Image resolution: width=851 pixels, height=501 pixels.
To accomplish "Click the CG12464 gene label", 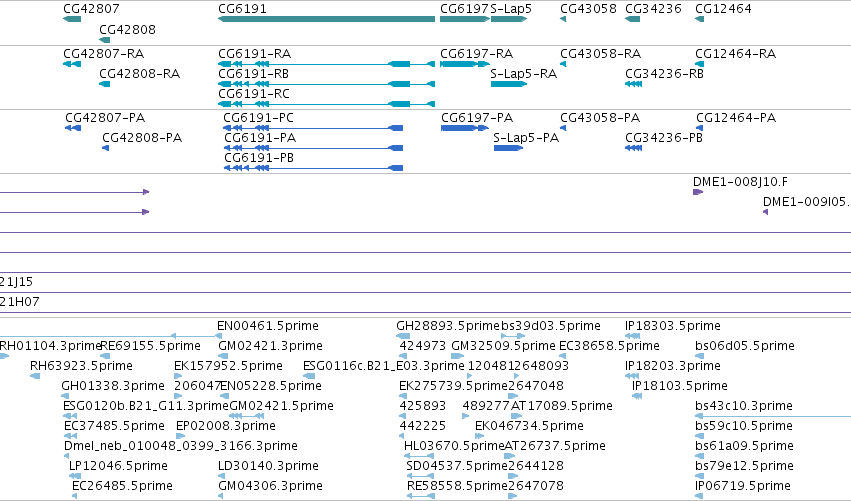I will click(723, 9).
